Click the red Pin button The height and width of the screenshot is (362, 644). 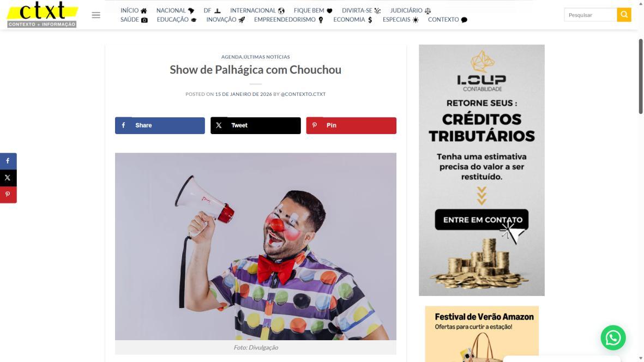point(351,125)
